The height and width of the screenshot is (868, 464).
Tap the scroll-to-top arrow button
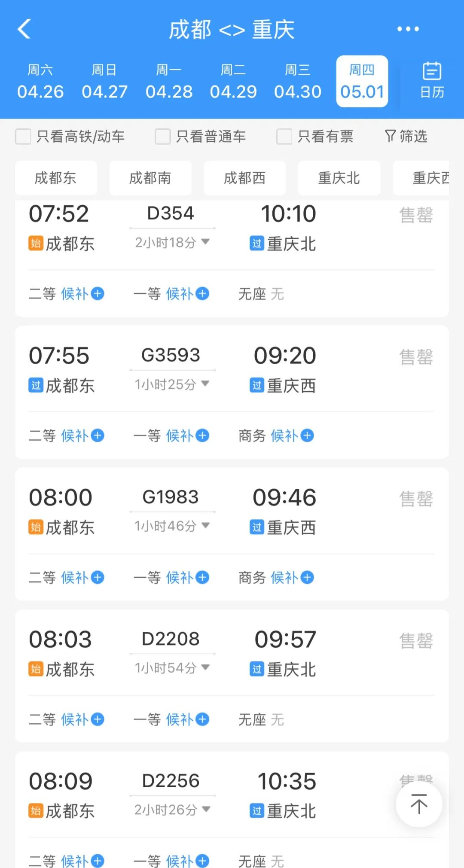pos(419,804)
